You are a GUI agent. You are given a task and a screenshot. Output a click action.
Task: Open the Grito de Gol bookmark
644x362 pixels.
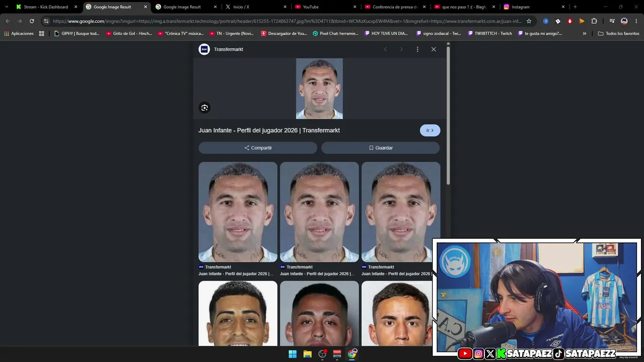[x=129, y=34]
